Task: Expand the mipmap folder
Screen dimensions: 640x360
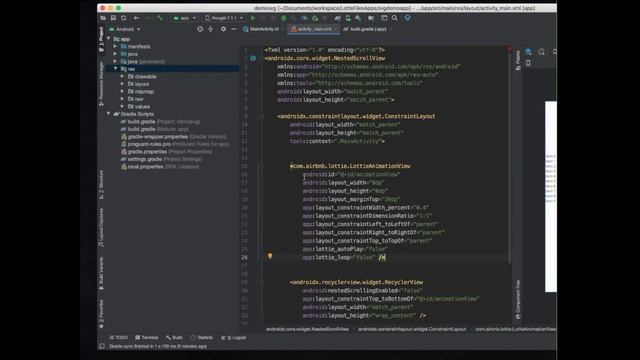Action: (x=122, y=91)
